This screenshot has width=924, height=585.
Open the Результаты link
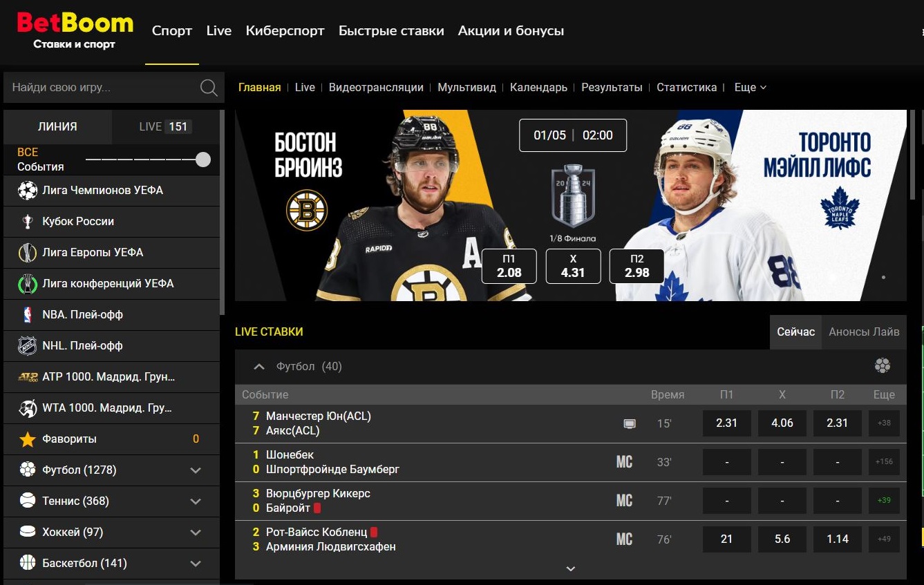[x=612, y=88]
